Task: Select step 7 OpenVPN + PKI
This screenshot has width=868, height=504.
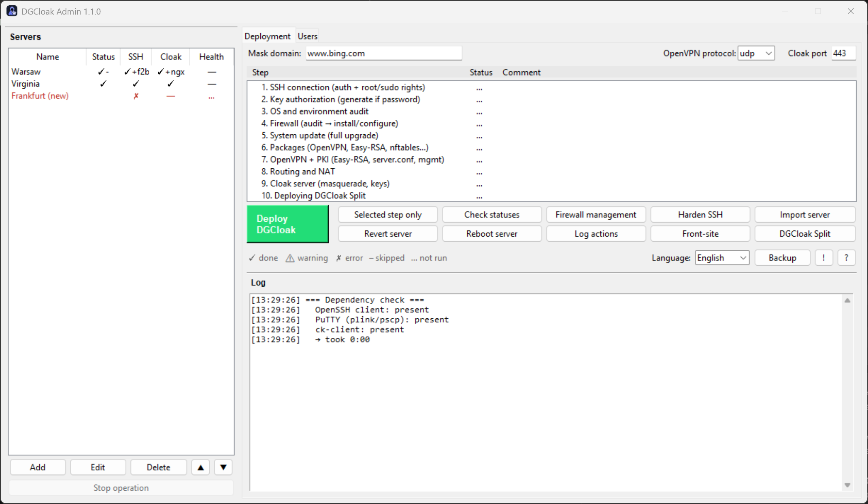Action: [551, 159]
